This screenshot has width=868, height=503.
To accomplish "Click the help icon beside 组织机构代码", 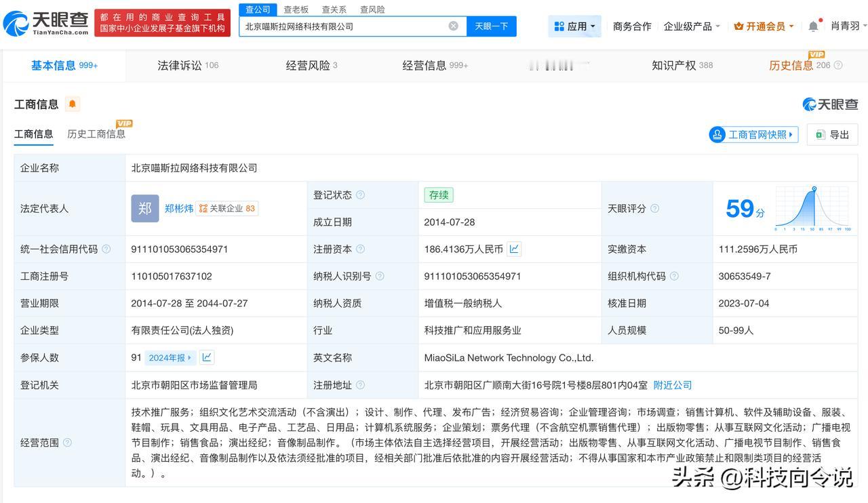I will (x=675, y=277).
